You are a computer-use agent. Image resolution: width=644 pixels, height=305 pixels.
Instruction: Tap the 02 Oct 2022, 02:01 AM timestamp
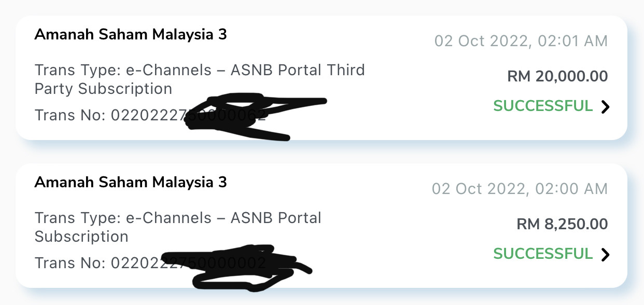click(521, 41)
